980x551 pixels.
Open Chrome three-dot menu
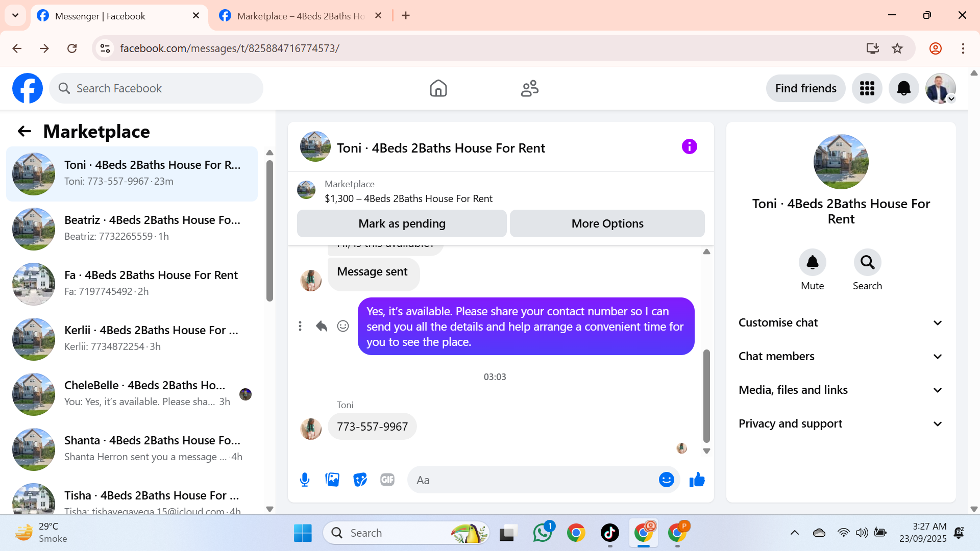coord(963,48)
